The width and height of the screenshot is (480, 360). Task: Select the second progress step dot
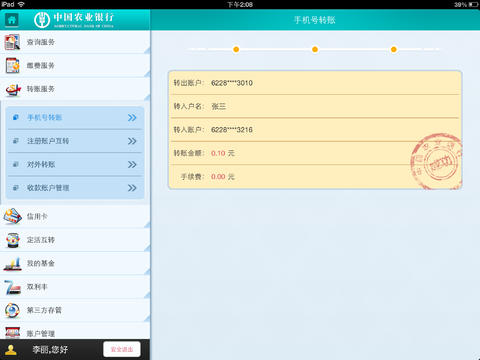coord(315,49)
